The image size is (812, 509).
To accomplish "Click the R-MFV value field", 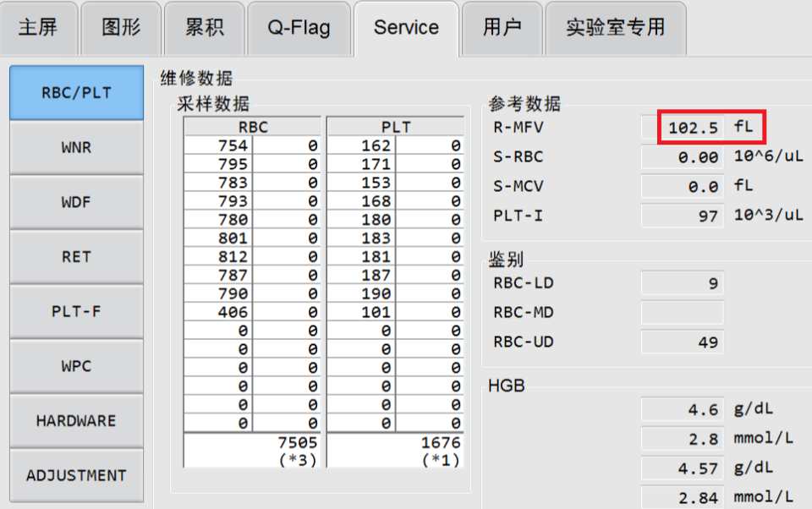I will [x=692, y=128].
